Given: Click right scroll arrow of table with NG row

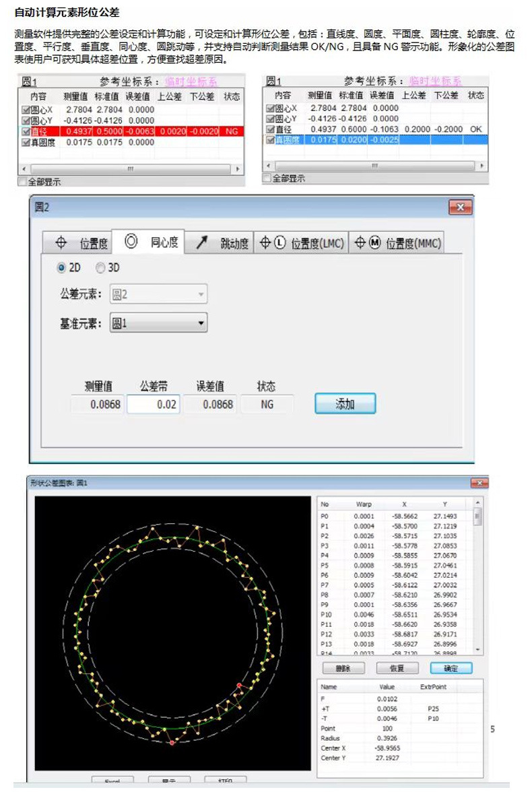Looking at the screenshot, I should [x=238, y=168].
